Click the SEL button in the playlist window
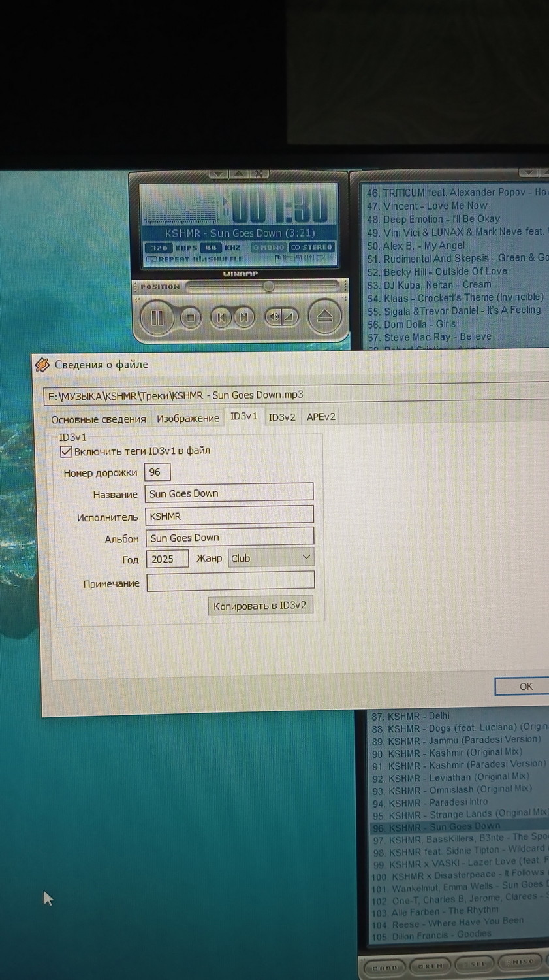 pos(475,964)
